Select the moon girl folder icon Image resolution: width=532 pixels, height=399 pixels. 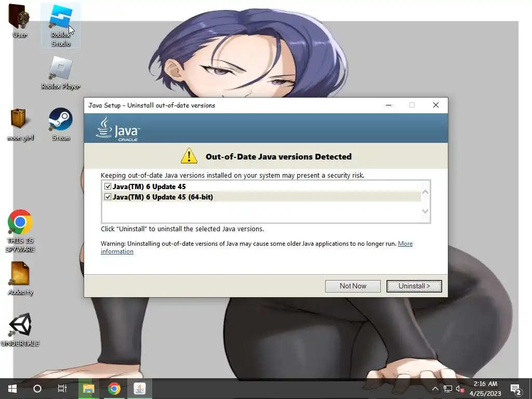click(x=20, y=124)
